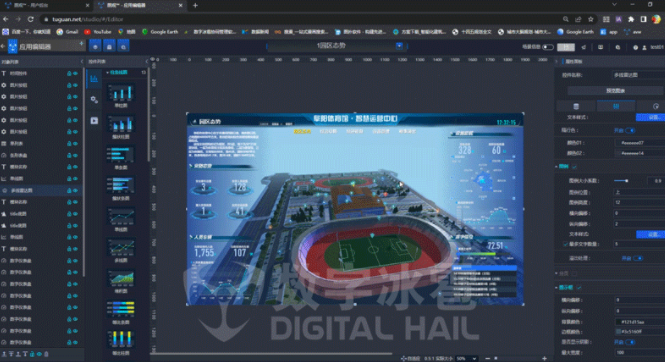The height and width of the screenshot is (362, 665).
Task: Collapse the object list panel with its chevron
Action: 82,61
